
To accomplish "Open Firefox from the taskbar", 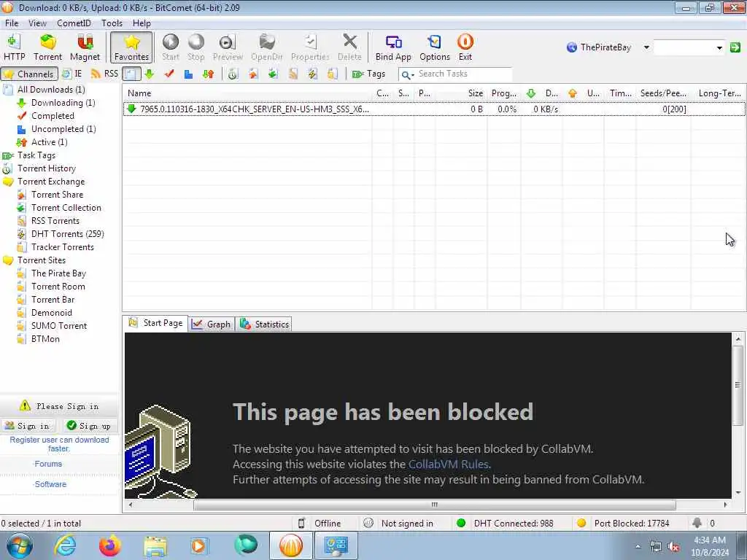I will [x=109, y=545].
